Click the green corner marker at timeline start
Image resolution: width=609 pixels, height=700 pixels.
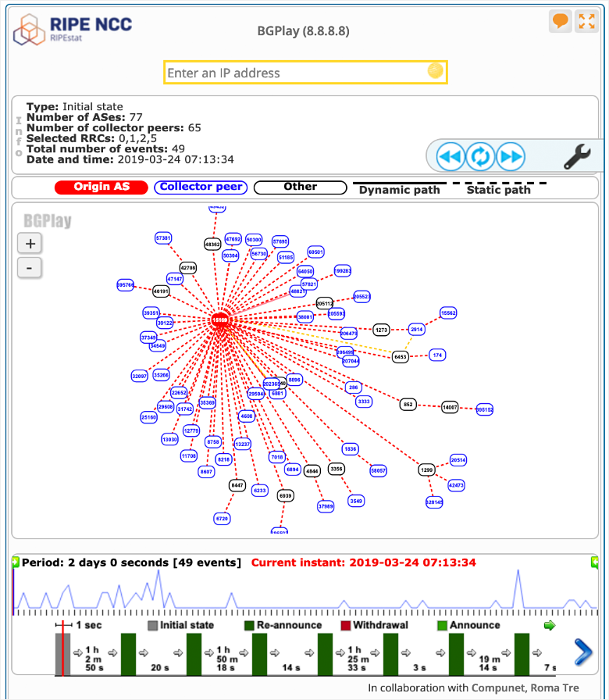[x=15, y=562]
